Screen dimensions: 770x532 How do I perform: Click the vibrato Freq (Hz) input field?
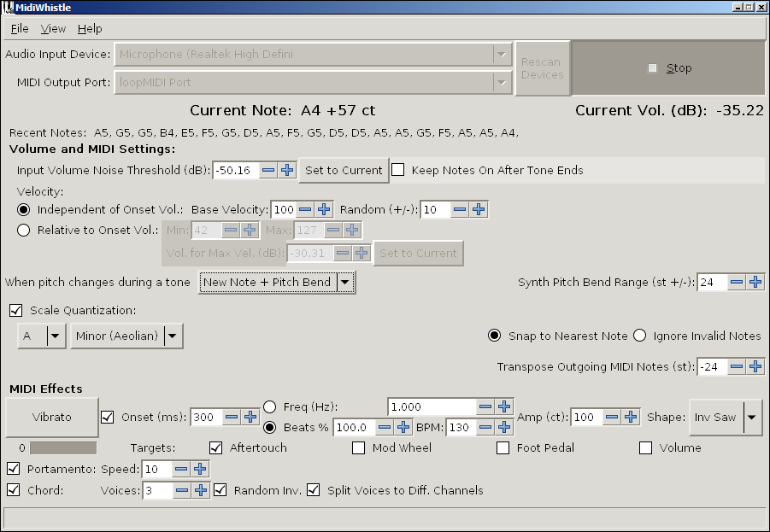[x=431, y=407]
